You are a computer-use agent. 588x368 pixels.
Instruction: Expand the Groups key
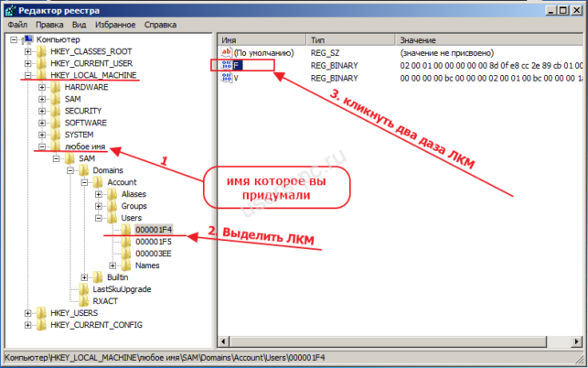[x=99, y=206]
